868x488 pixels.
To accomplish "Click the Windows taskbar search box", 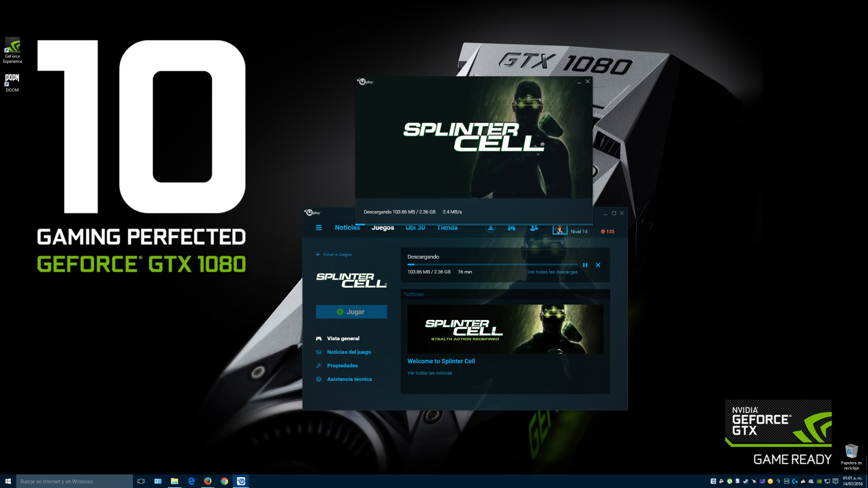I will [x=75, y=481].
